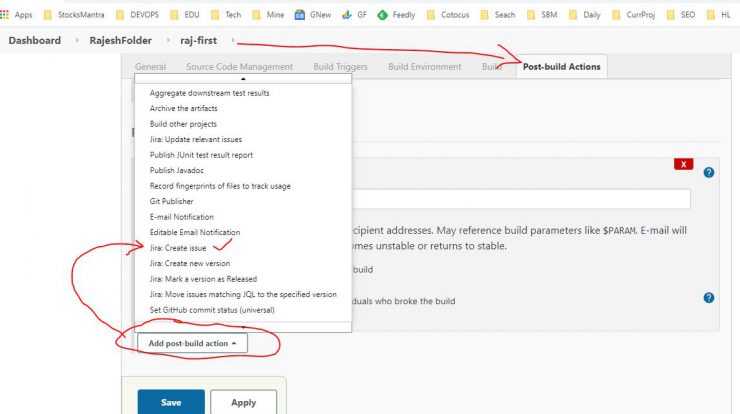Go to Dashboard breadcrumb
This screenshot has width=740, height=414.
tap(34, 41)
